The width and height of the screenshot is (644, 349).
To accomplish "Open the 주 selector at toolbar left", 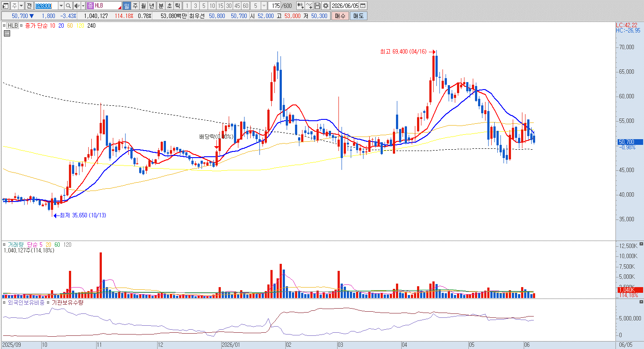I will (x=14, y=6).
